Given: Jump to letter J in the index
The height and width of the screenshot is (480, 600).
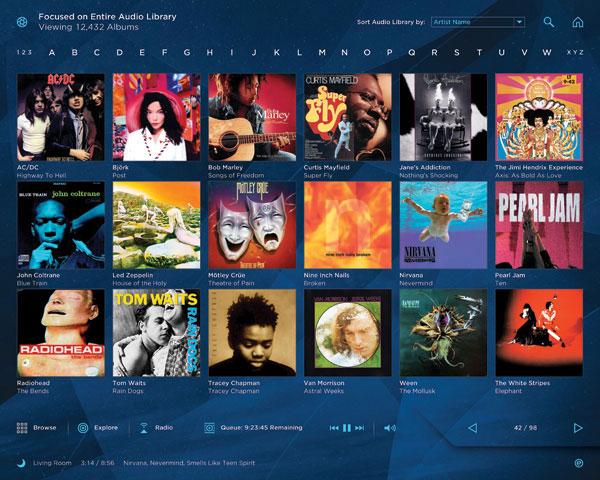Looking at the screenshot, I should (254, 52).
